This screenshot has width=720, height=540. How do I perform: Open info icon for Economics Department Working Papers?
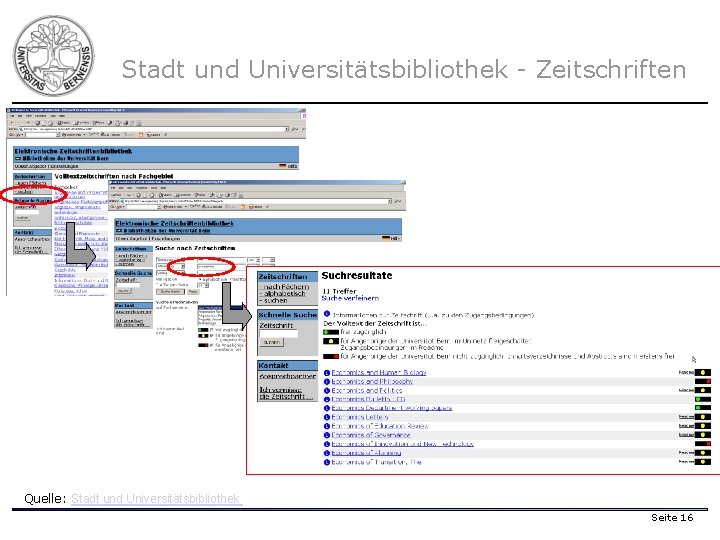327,408
